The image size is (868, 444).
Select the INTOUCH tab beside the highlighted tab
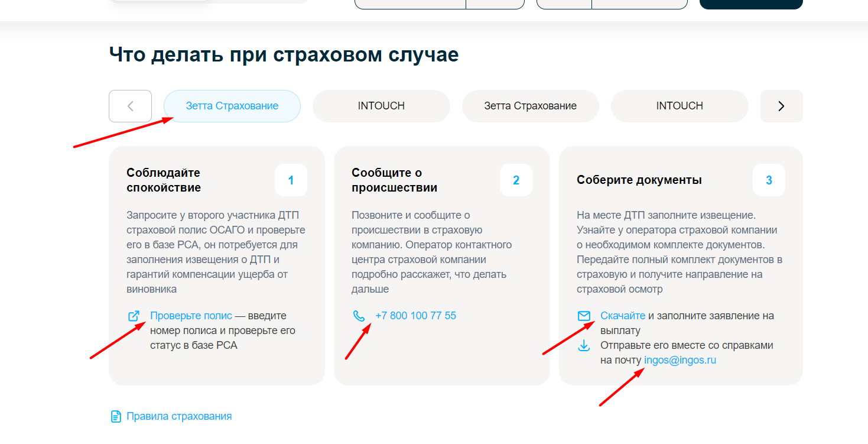point(381,106)
